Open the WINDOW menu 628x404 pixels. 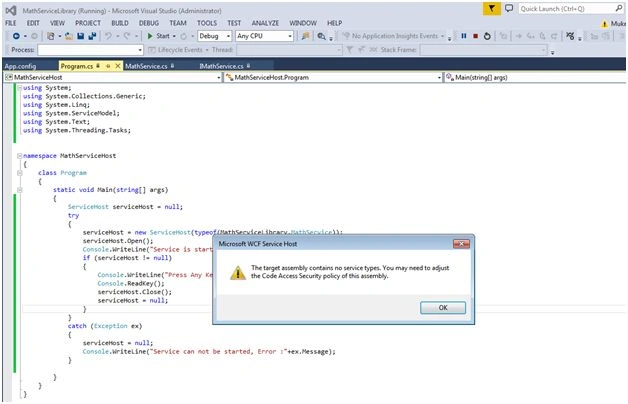pos(303,23)
